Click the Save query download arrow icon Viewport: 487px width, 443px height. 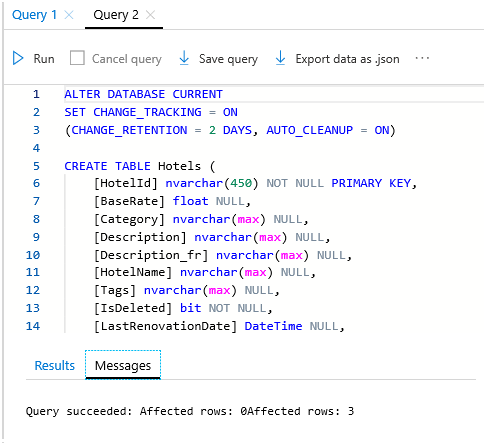click(184, 58)
